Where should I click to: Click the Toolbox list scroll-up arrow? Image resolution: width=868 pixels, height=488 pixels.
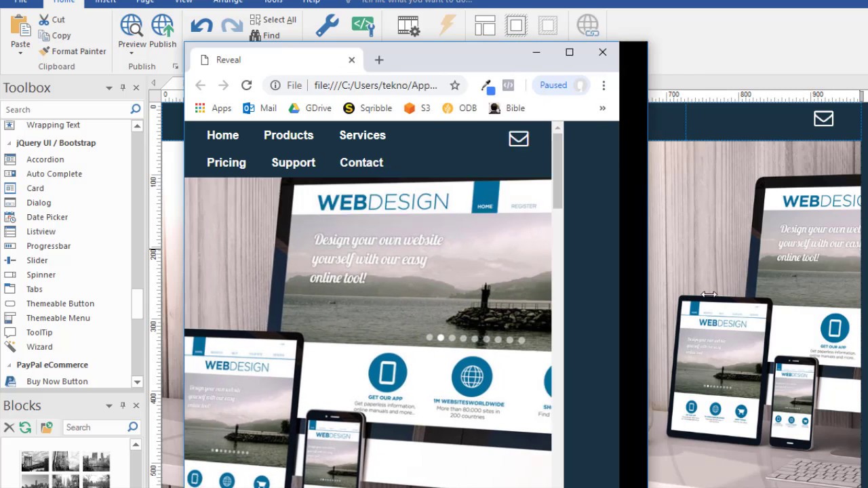click(x=137, y=126)
